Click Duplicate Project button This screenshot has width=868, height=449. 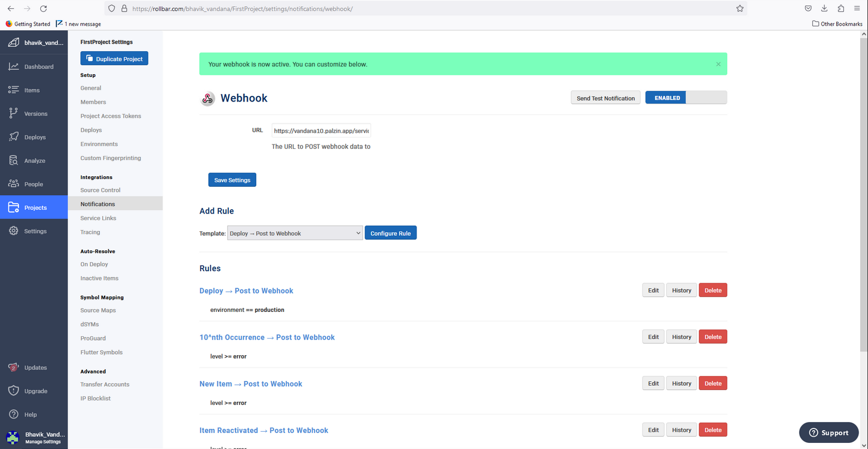coord(114,59)
